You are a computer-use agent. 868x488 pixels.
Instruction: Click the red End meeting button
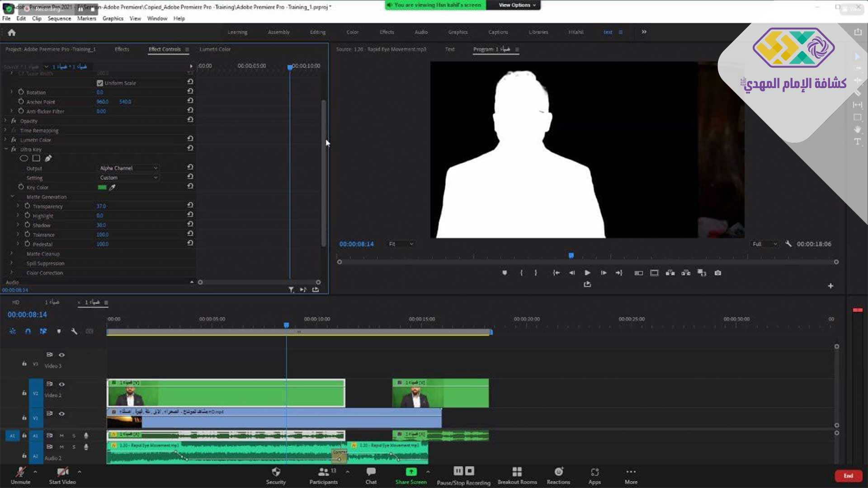(x=848, y=476)
